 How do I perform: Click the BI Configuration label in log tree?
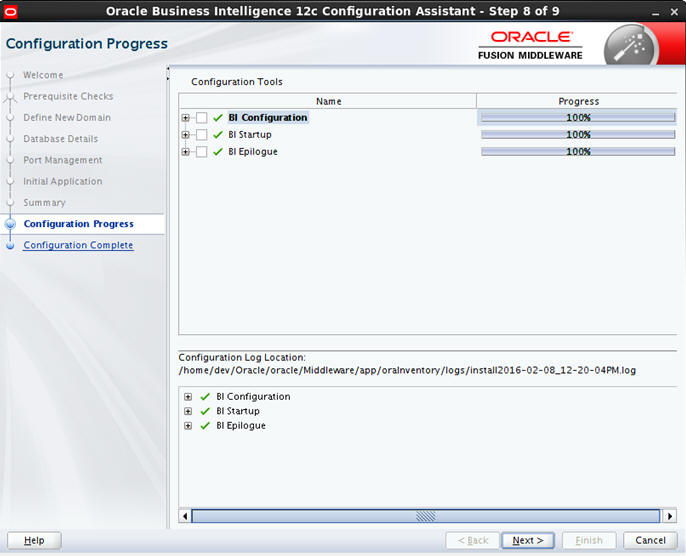click(x=253, y=397)
